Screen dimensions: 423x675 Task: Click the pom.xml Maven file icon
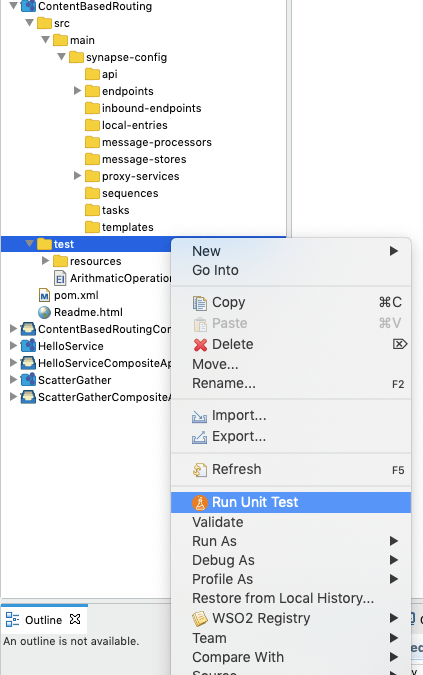click(44, 295)
